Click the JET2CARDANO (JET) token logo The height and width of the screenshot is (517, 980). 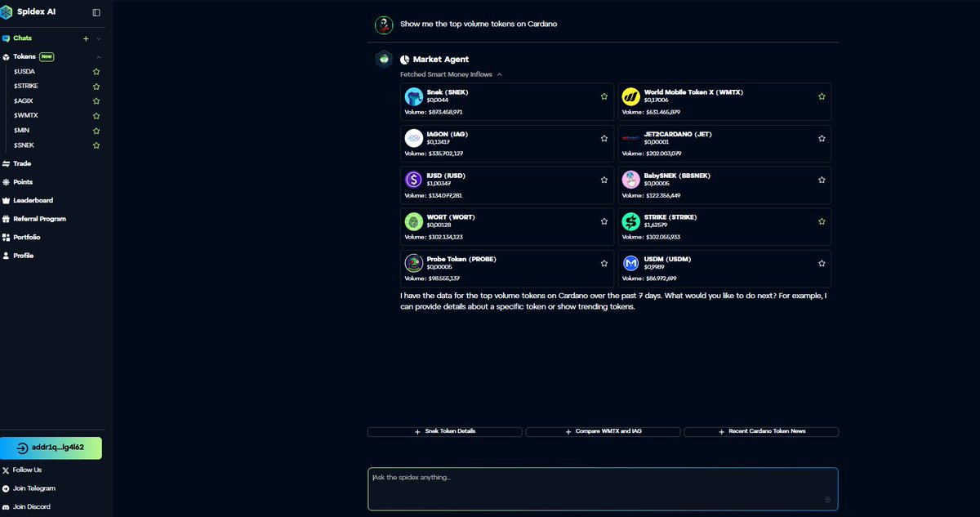coord(630,138)
